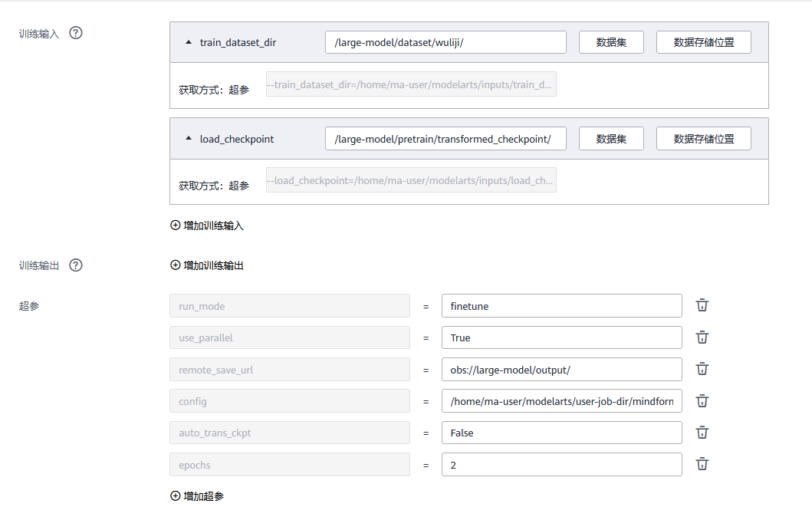Click the run_mode parameter name field
Screen dimensions: 812x507
(x=290, y=305)
